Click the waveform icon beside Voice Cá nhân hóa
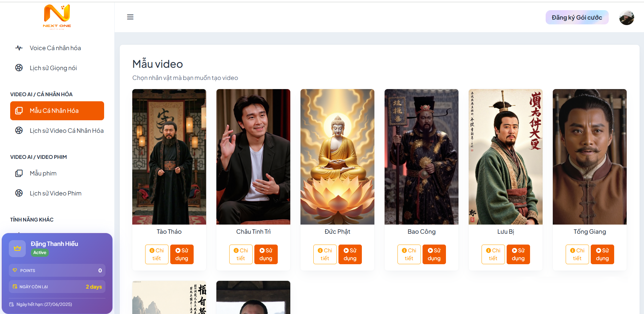The height and width of the screenshot is (314, 644). point(19,48)
